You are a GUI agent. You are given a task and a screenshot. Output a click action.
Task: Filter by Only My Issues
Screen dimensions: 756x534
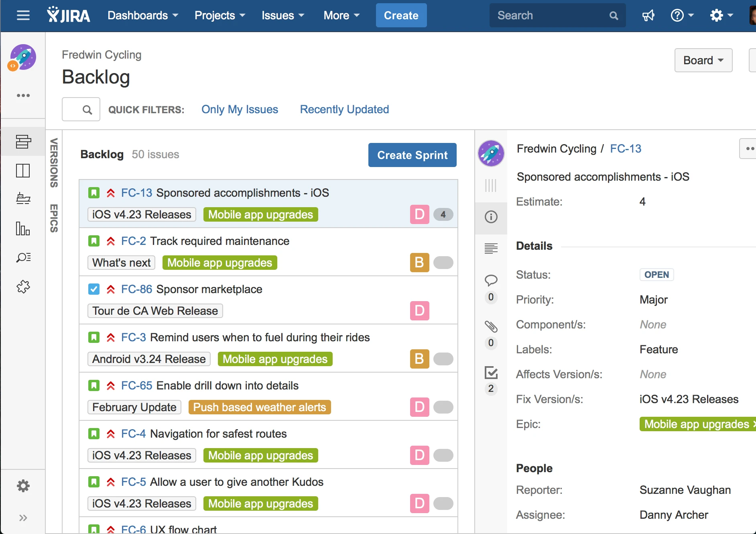(240, 109)
